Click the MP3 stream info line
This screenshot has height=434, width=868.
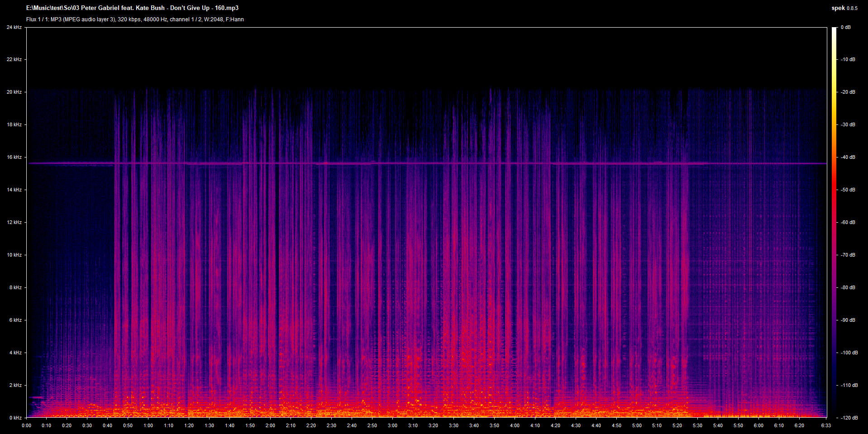click(x=135, y=19)
